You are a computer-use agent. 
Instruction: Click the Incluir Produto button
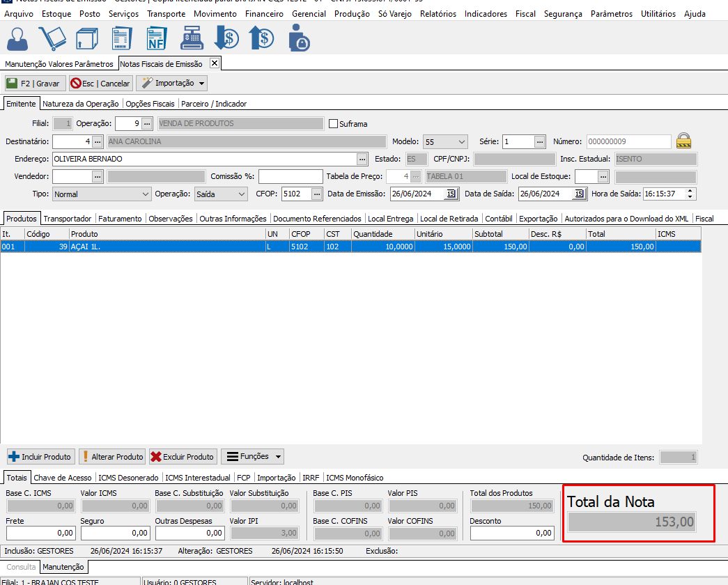click(40, 457)
